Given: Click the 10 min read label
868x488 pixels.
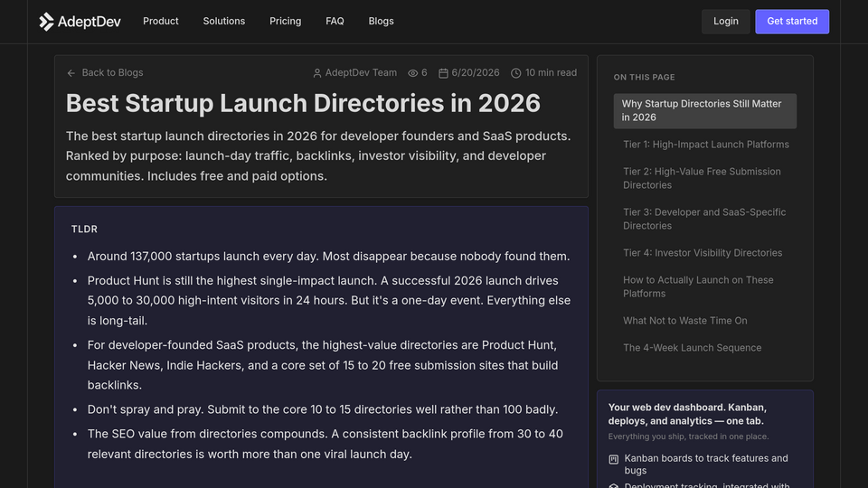Looking at the screenshot, I should (551, 72).
